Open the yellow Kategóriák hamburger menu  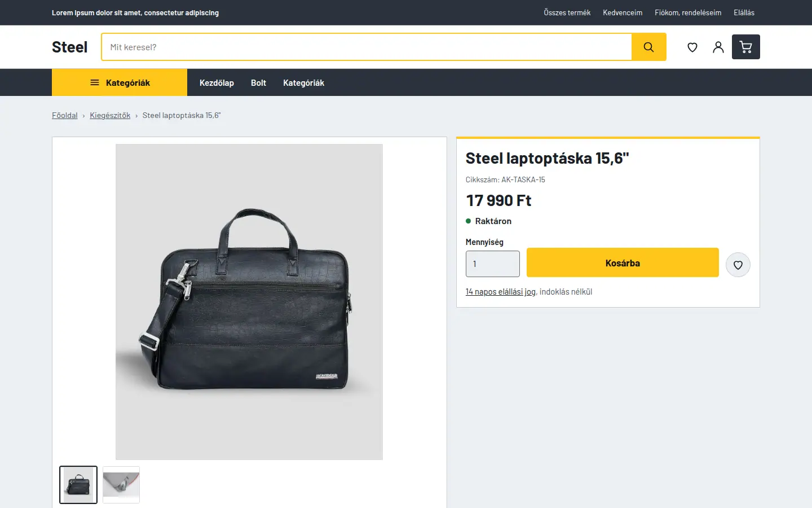pos(120,82)
